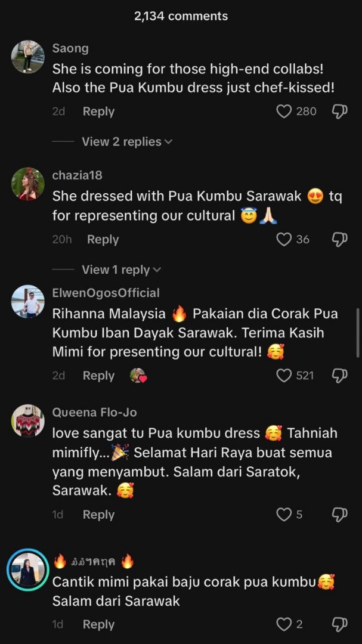Open chazia18's profile avatar

pos(27,184)
